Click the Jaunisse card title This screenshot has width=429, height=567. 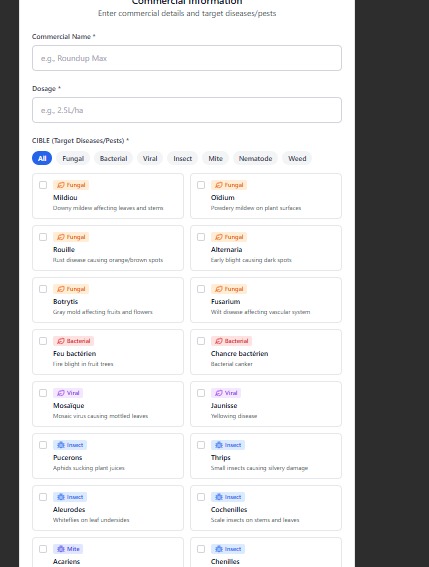(224, 406)
